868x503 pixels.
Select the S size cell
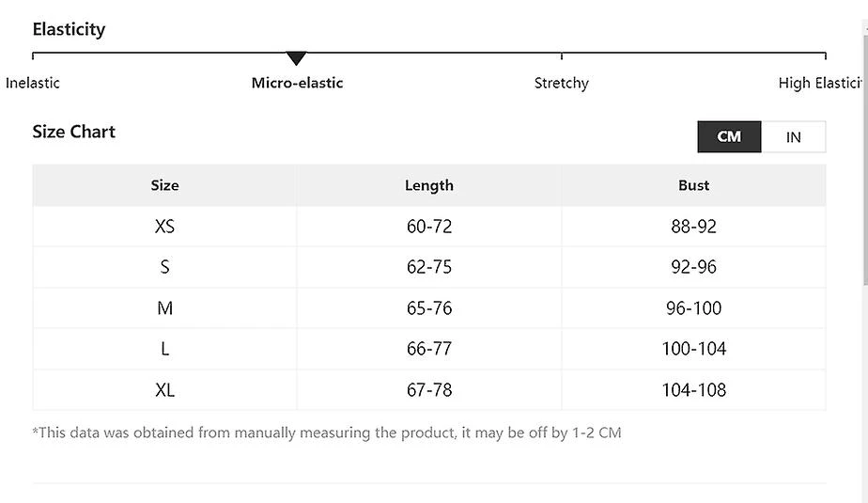point(164,267)
